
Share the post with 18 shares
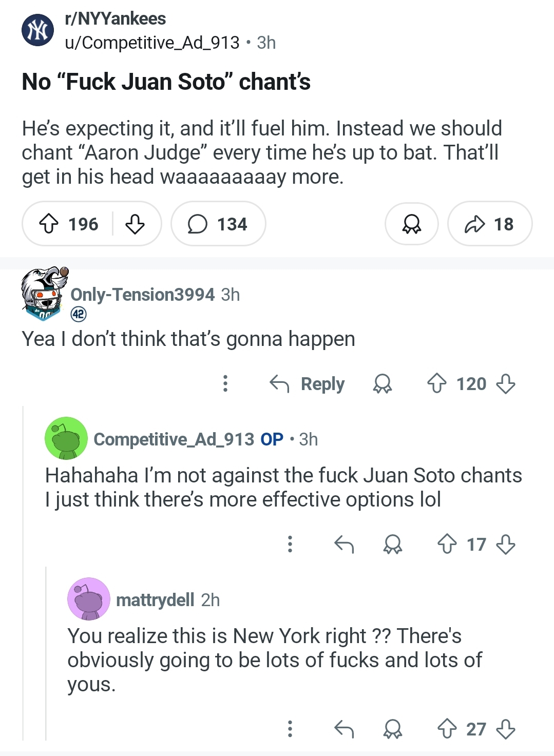click(x=489, y=224)
